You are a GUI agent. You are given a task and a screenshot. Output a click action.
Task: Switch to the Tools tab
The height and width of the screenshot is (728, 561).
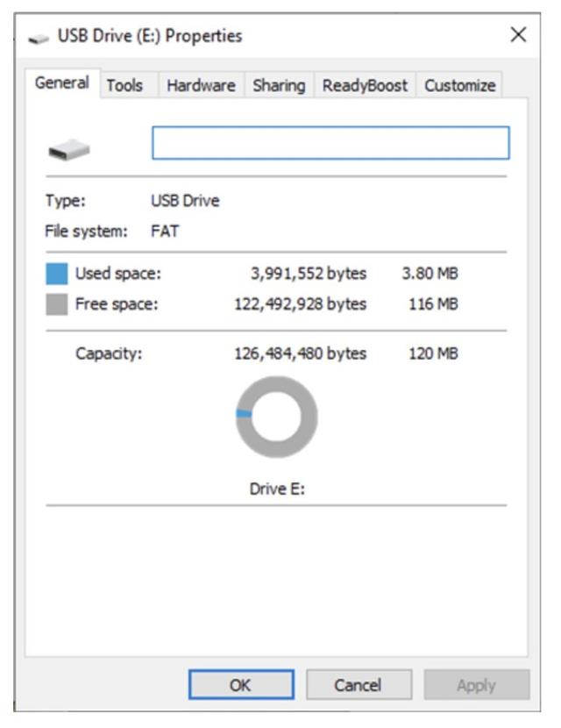click(x=124, y=85)
